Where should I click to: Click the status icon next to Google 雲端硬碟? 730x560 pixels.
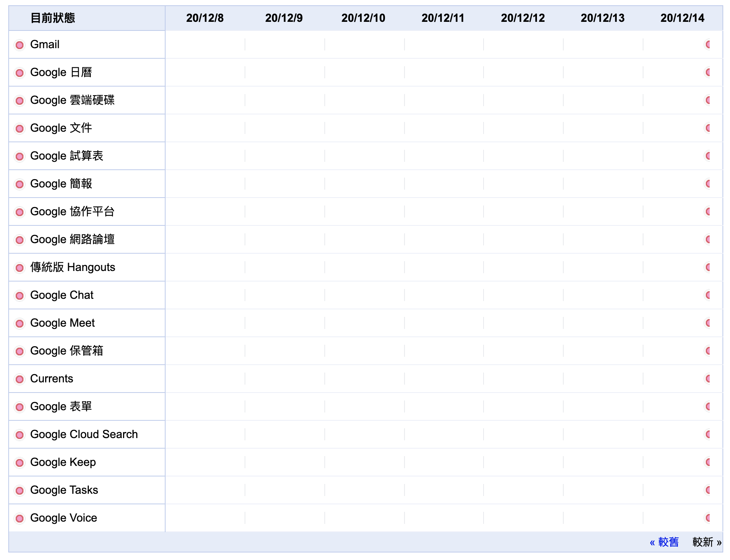(20, 101)
